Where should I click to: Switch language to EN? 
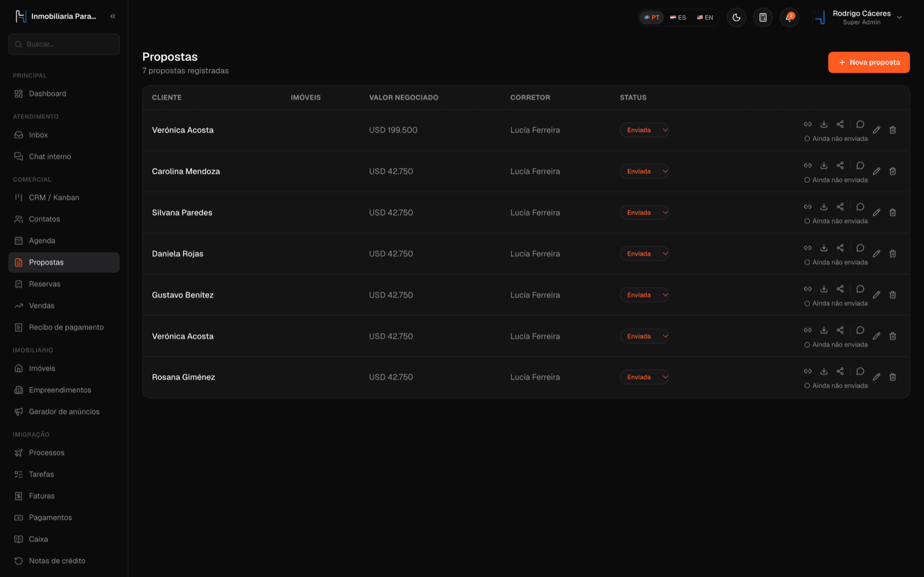pyautogui.click(x=705, y=17)
